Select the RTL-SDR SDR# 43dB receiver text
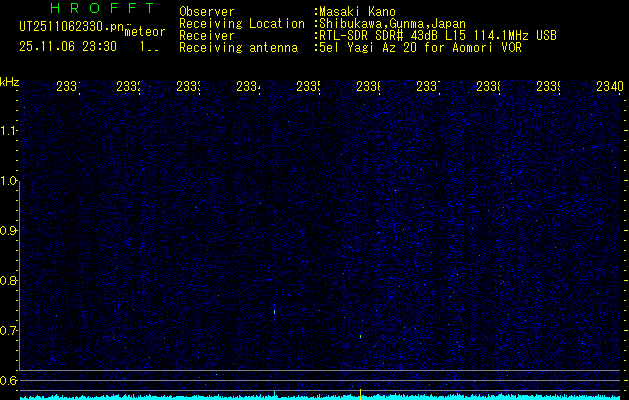Screen dimensions: 629x400 pos(438,36)
